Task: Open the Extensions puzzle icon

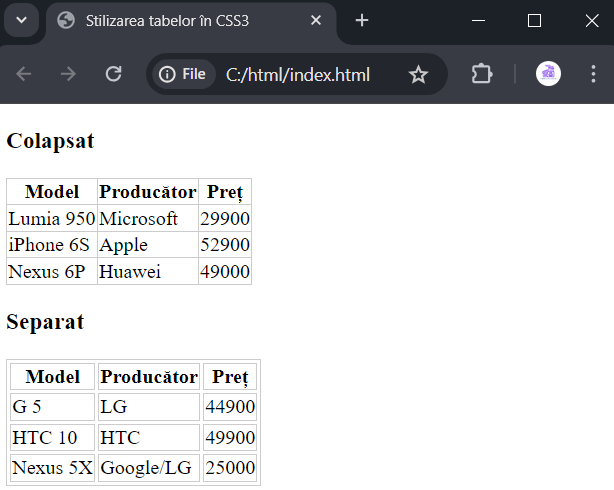Action: (482, 74)
